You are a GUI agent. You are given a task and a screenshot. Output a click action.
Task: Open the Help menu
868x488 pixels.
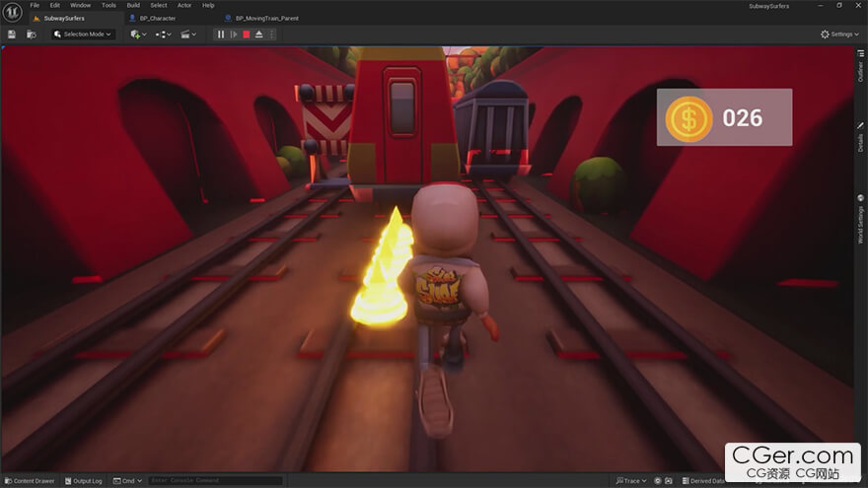point(208,5)
